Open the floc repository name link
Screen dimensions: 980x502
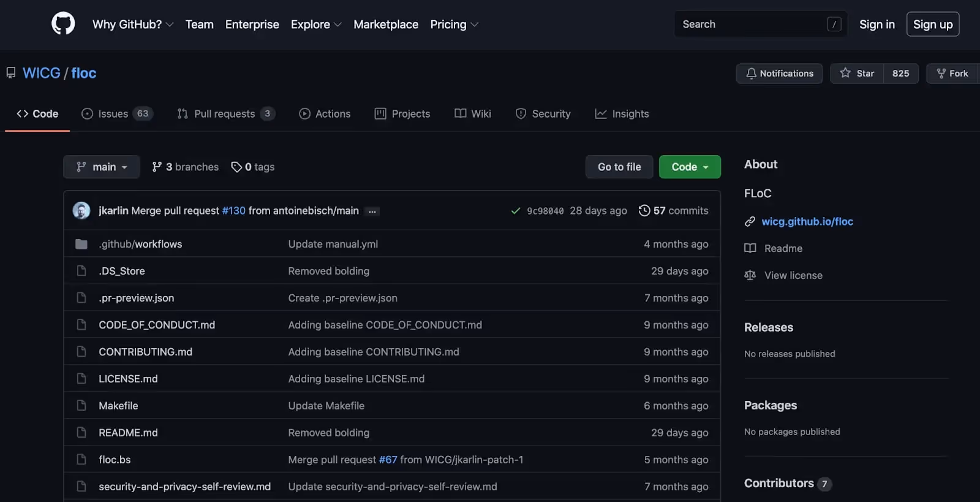[84, 73]
